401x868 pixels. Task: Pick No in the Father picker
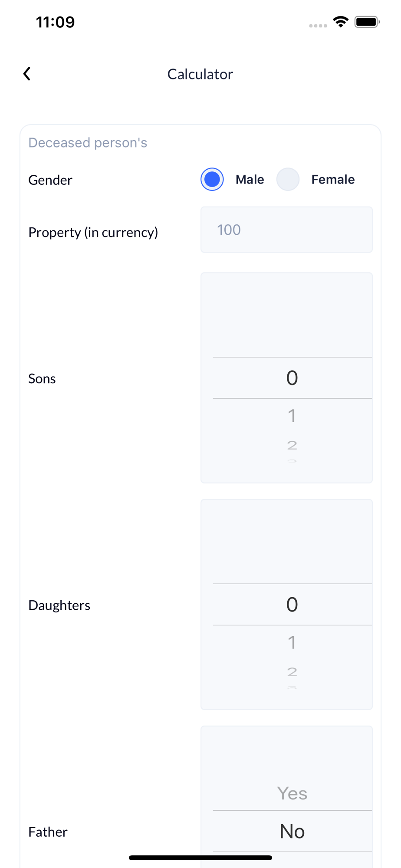(x=292, y=831)
